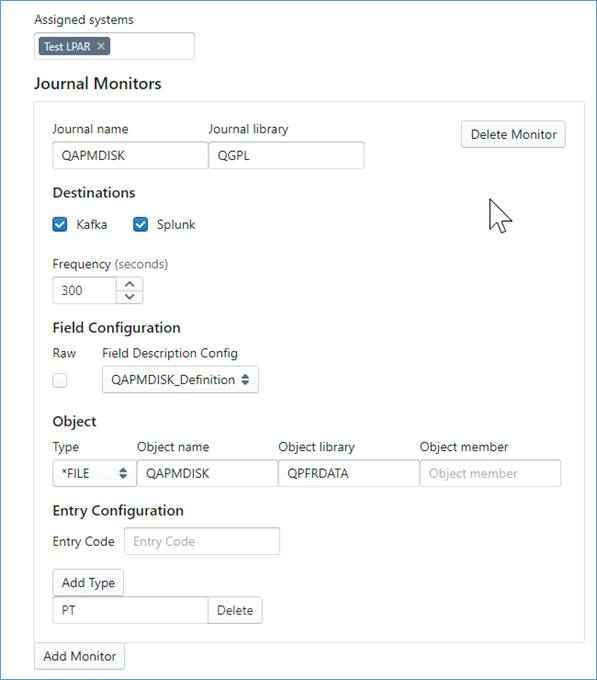Screen dimensions: 597x680
Task: Increase frequency with the up arrow
Action: click(129, 284)
